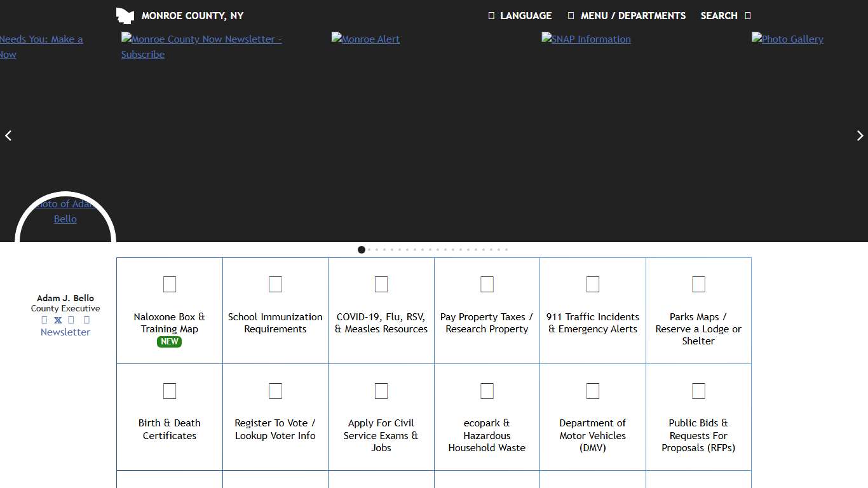Open County Executive's X (Twitter) profile

coord(58,320)
